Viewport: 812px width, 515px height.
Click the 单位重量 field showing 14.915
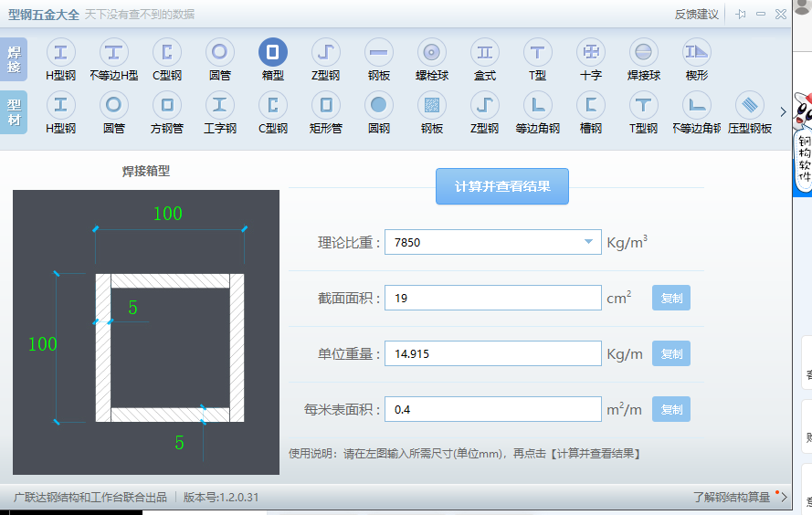coord(493,353)
